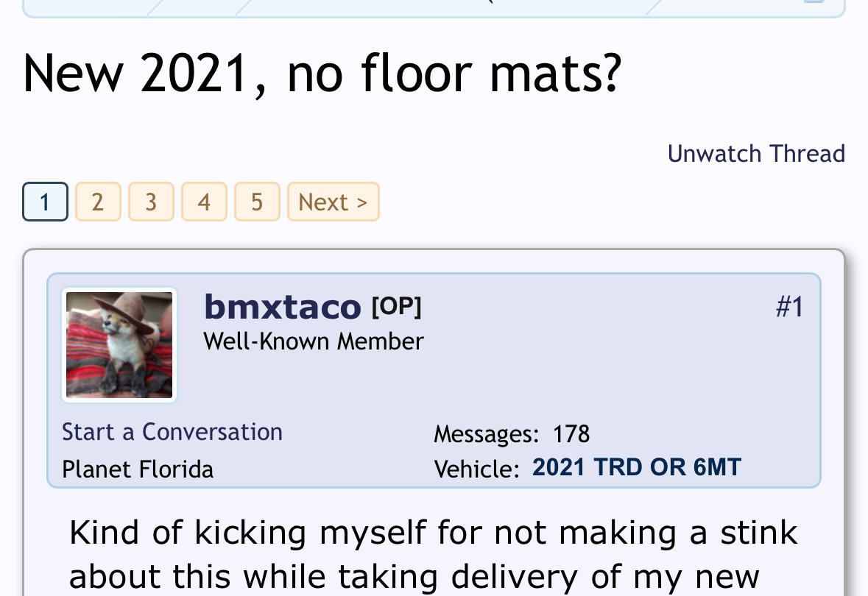Open the 2021 TRD OR 6MT vehicle link
Screen dimensions: 868x596
pos(637,467)
